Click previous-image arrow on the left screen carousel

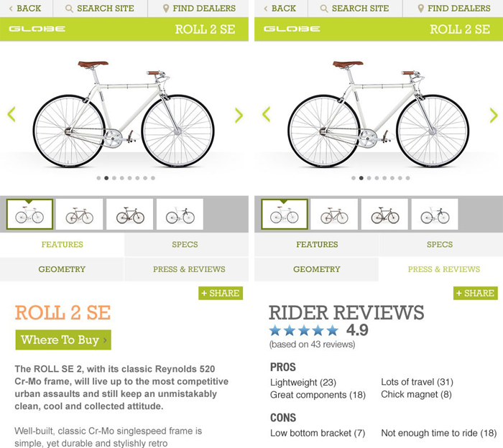coord(11,114)
